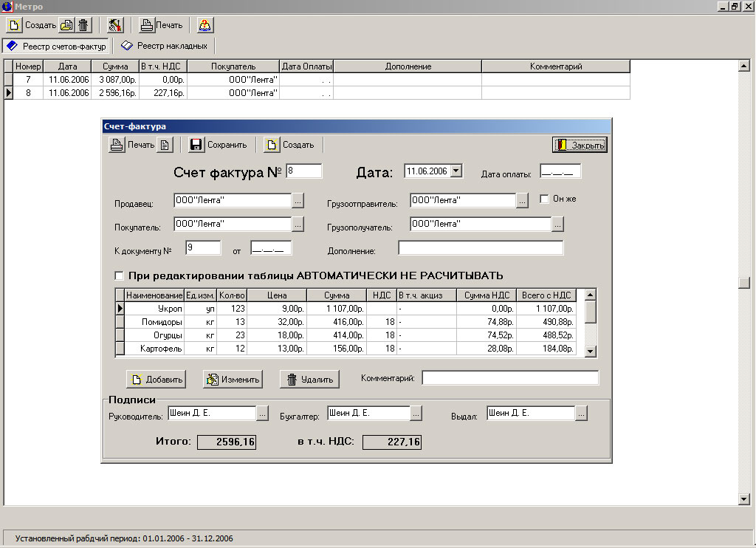Image resolution: width=756 pixels, height=548 pixels.
Task: Click the open-document folder icon beside Создать
Action: 67,25
